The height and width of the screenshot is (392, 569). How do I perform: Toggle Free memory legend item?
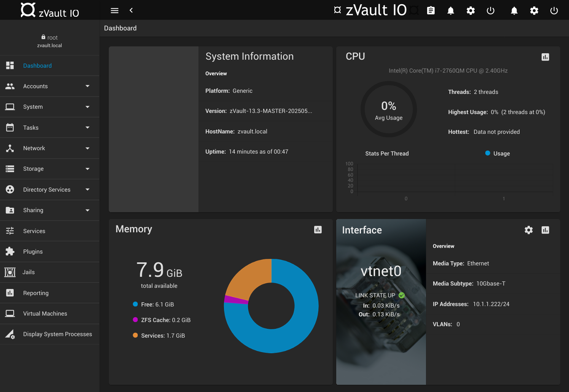pyautogui.click(x=153, y=305)
